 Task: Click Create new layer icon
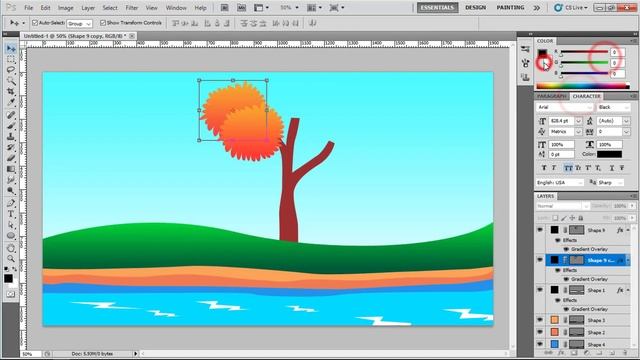tap(612, 353)
